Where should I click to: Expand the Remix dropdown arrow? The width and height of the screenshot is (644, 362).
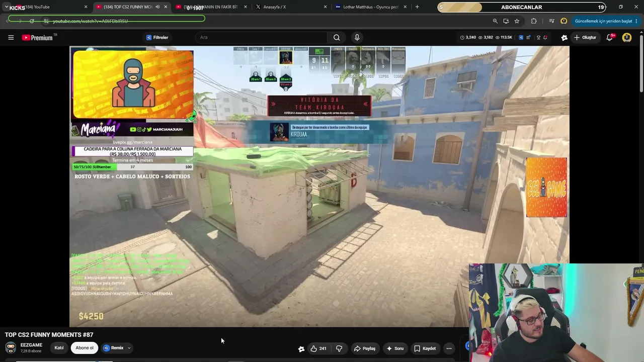pyautogui.click(x=129, y=348)
